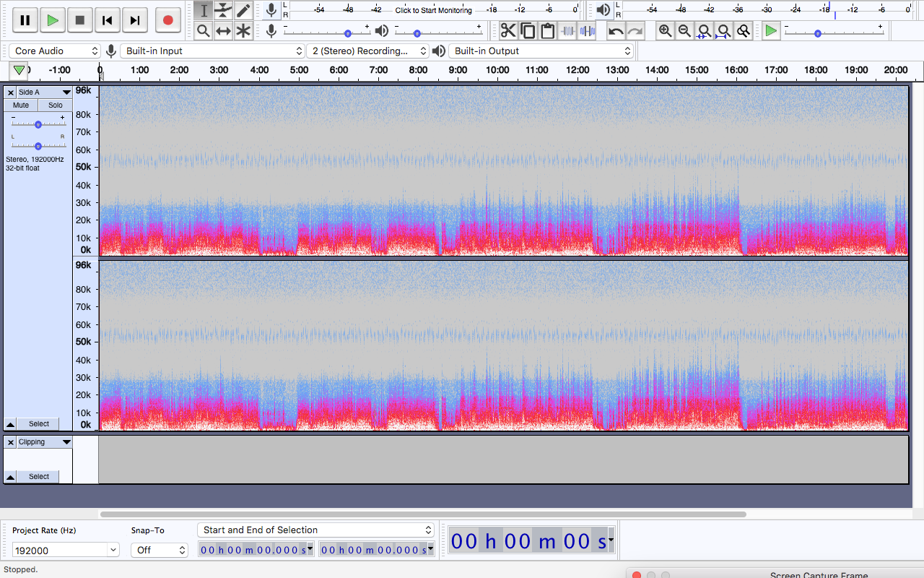Click the 50k label on upper spectrogram scale

coord(84,167)
